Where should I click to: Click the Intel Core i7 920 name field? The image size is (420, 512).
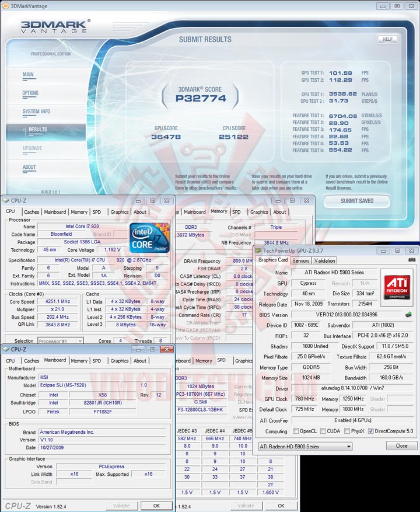point(82,227)
